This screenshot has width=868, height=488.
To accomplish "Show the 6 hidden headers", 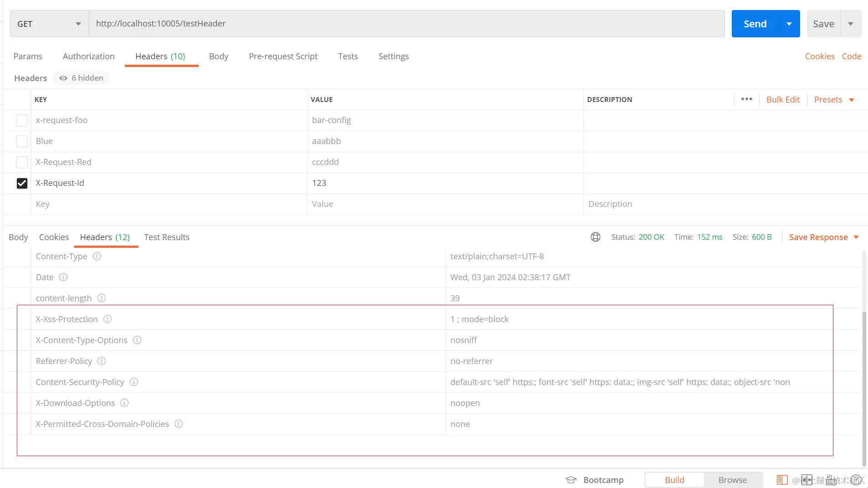I will tap(82, 78).
